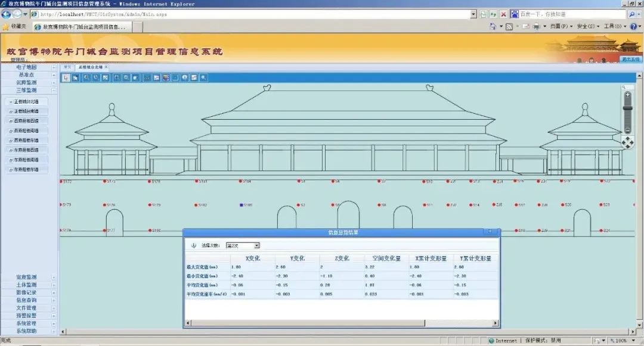Open the 影像记录 sidebar section
The height and width of the screenshot is (346, 644).
pyautogui.click(x=26, y=293)
